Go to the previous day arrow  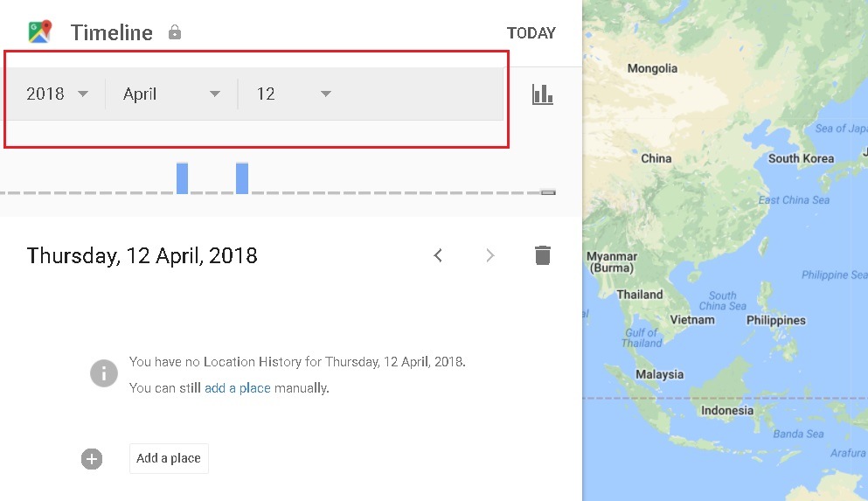coord(439,255)
